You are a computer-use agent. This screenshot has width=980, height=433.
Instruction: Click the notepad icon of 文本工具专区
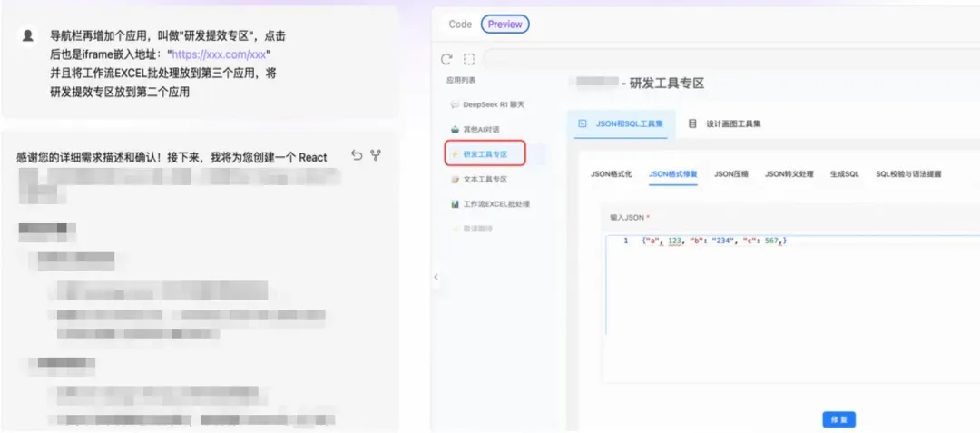[455, 180]
